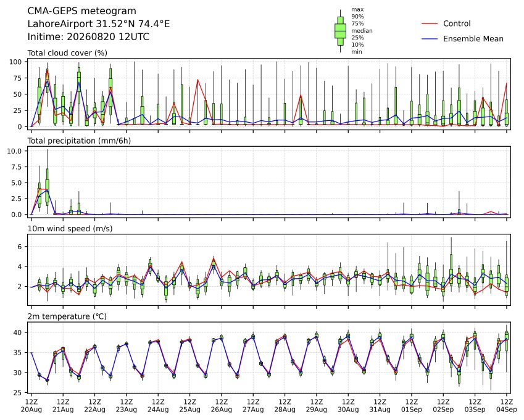Click the '12Z 25Aug' x-axis label
Viewport: 524px width, 420px height.
coord(190,406)
